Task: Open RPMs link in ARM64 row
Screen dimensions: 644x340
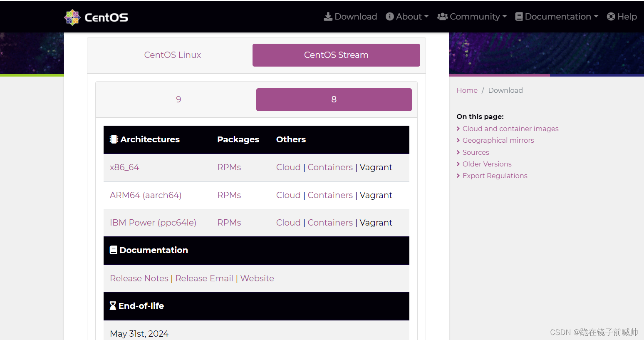Action: pos(229,195)
